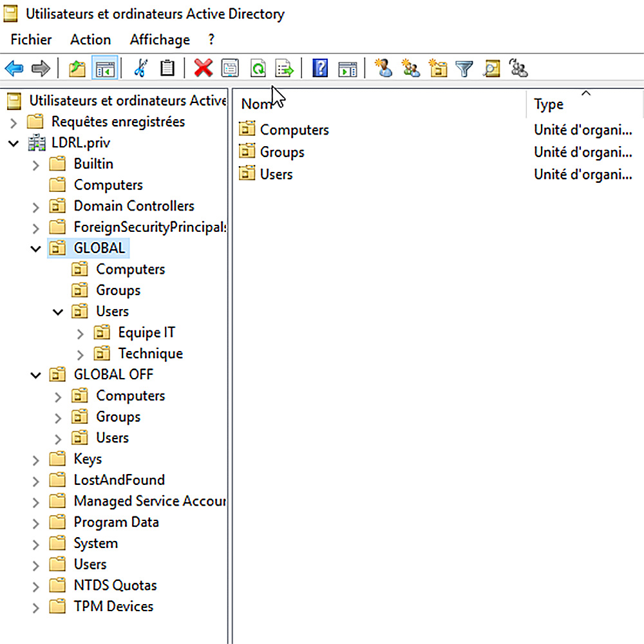Click the Filter funnel toolbar icon
The width and height of the screenshot is (644, 644).
coord(464,69)
